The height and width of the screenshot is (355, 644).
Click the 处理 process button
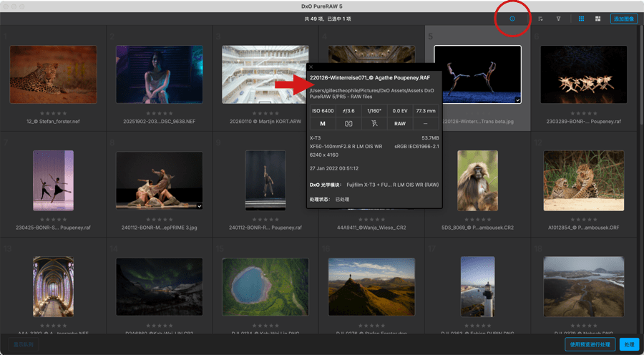point(629,344)
